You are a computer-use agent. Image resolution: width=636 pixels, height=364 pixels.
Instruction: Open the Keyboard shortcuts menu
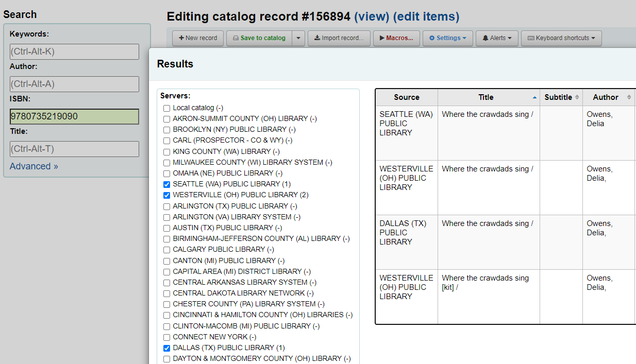[561, 38]
